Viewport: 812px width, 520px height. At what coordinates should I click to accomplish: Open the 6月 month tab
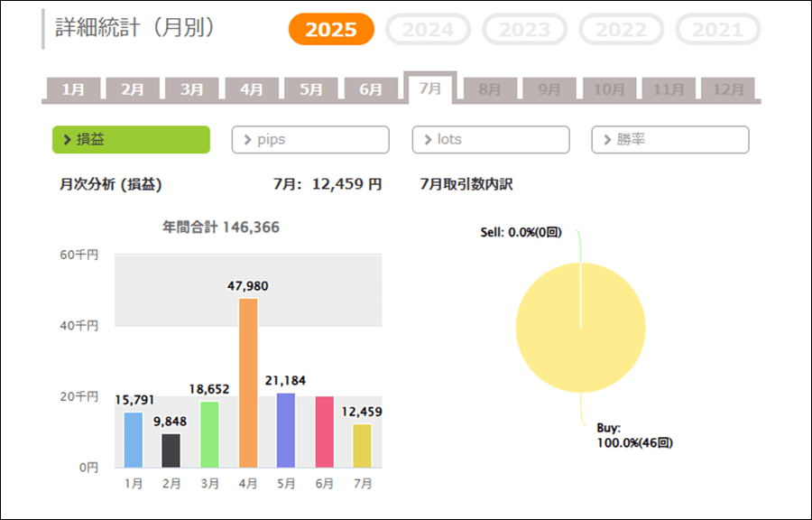tap(371, 89)
